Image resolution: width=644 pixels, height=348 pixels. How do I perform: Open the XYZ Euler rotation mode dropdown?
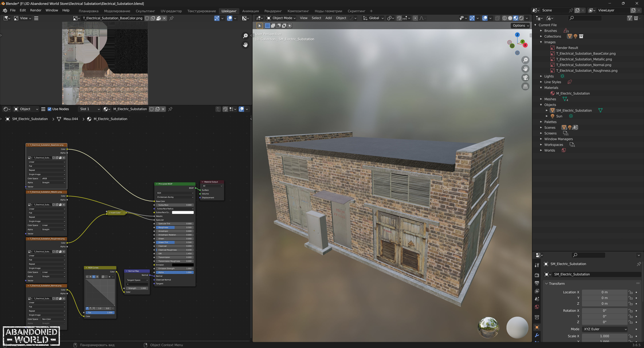click(x=605, y=329)
